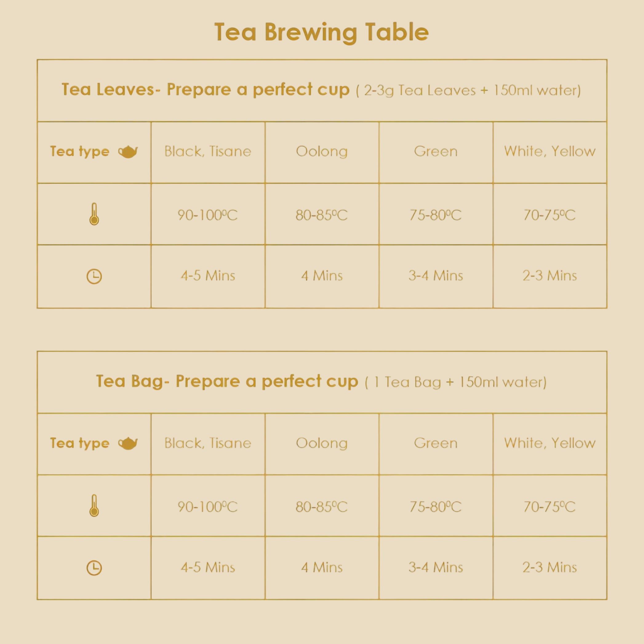The image size is (644, 644).
Task: Click the 90-100°C cell in Tea Leaves table
Action: (208, 215)
